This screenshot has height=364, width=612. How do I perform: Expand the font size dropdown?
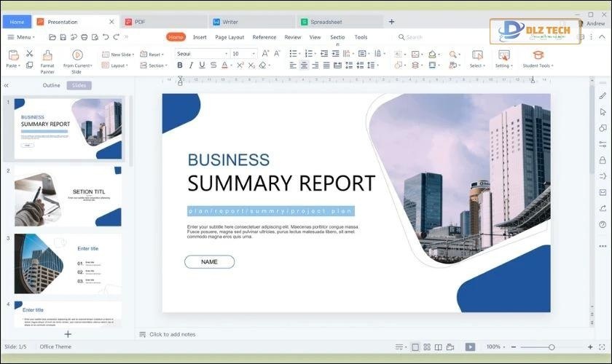[x=253, y=53]
